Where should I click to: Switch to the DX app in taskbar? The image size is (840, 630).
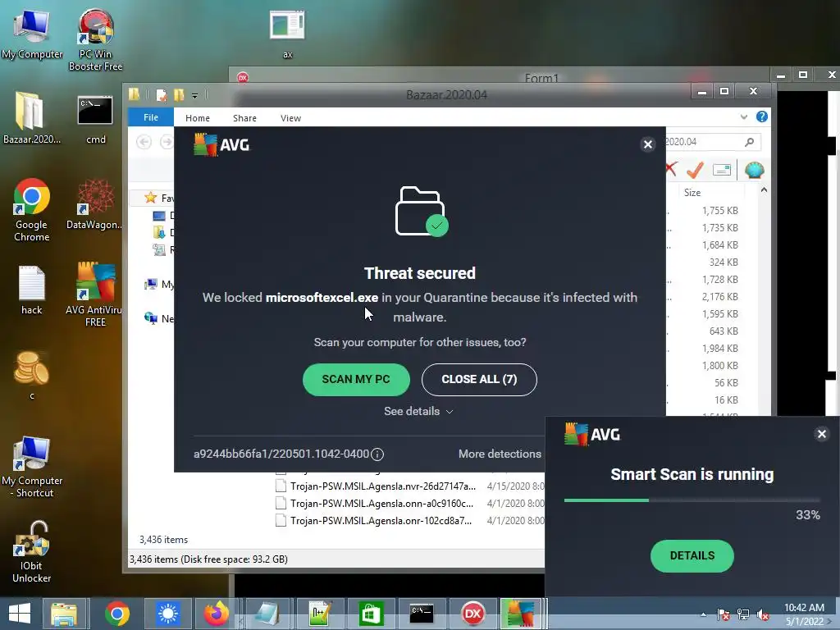(472, 614)
